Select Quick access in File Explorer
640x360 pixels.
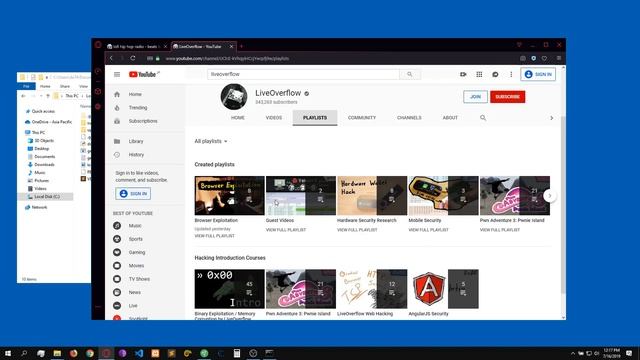point(43,111)
